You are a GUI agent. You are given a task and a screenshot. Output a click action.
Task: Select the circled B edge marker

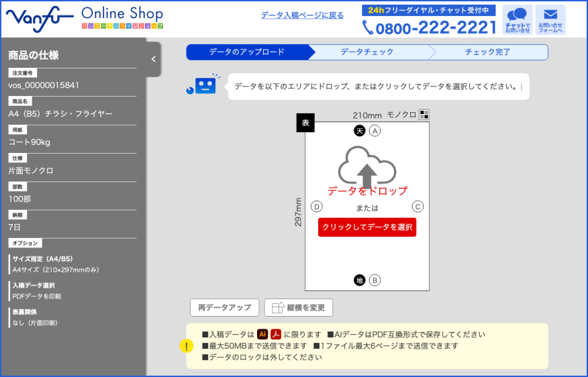pos(375,280)
